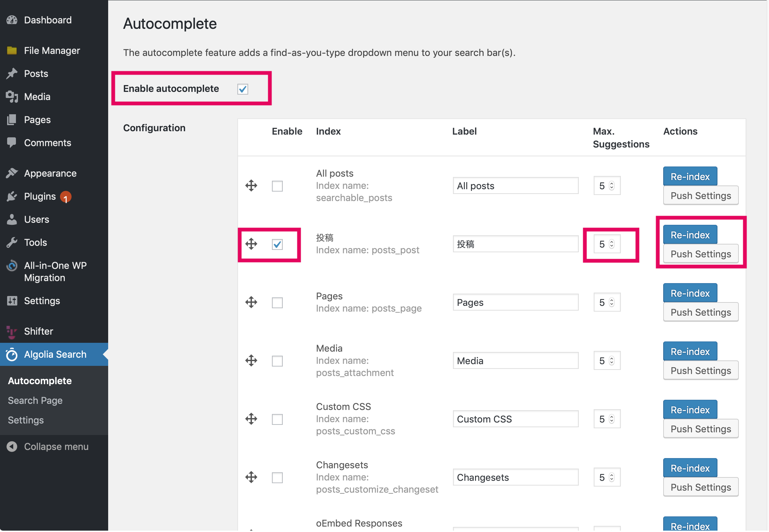Click the 投稿 label input field

point(515,244)
